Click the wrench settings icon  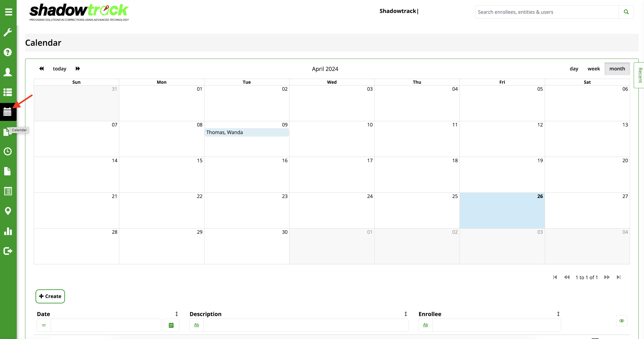[8, 32]
